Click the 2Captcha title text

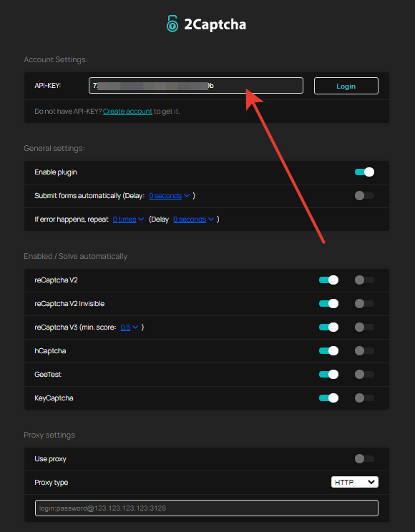coord(215,24)
